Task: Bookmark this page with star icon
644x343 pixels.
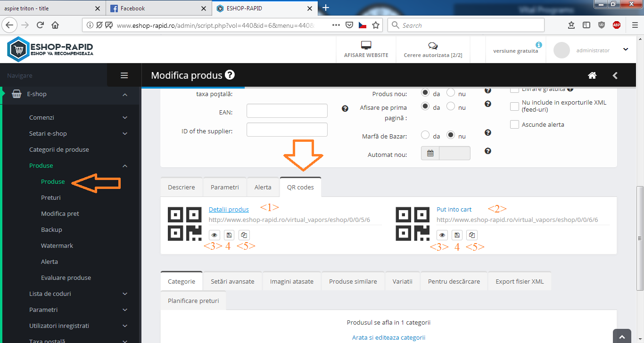Action: 376,25
